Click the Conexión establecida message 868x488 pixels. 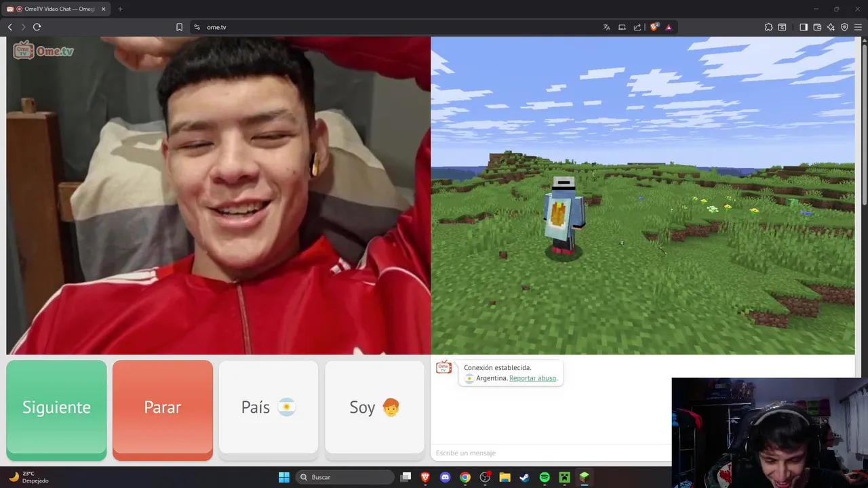tap(498, 367)
